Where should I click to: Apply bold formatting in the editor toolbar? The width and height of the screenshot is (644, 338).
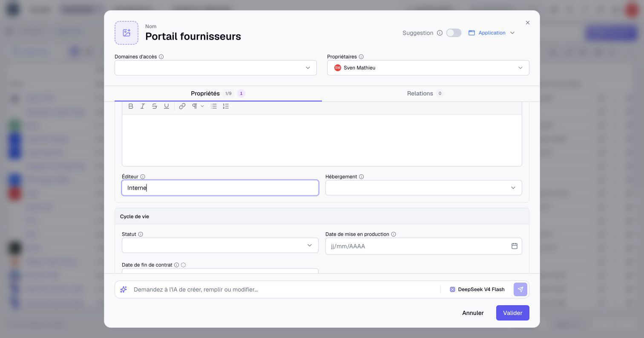point(131,106)
